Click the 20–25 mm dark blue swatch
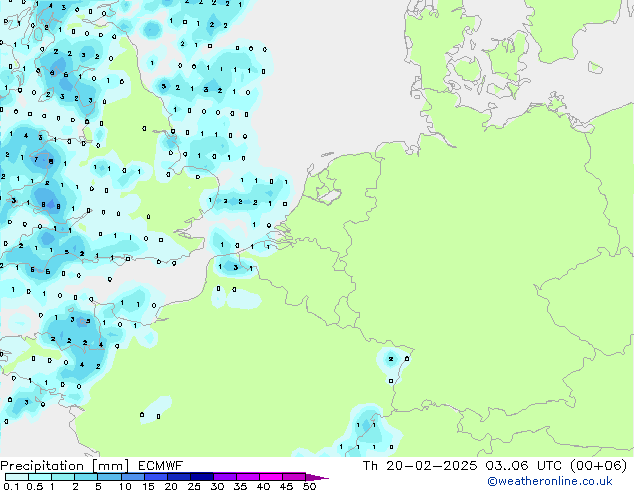This screenshot has height=490, width=634. coord(179,477)
